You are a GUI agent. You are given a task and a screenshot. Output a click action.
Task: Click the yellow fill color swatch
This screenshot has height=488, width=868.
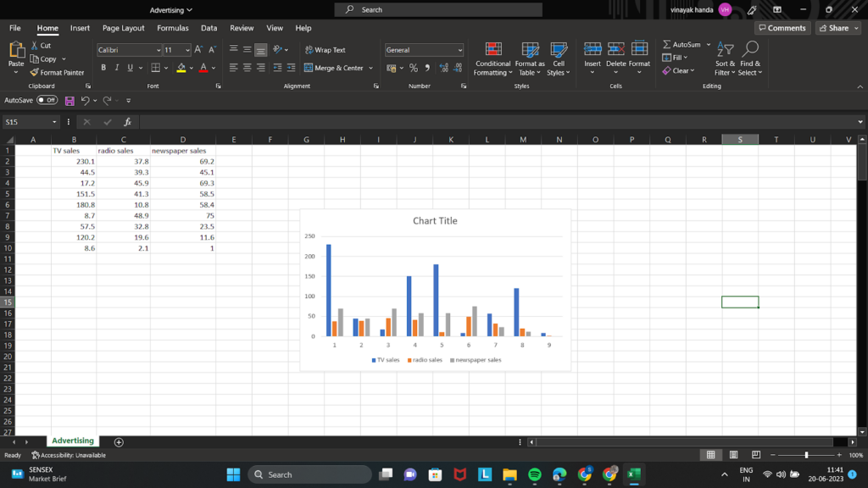click(181, 68)
